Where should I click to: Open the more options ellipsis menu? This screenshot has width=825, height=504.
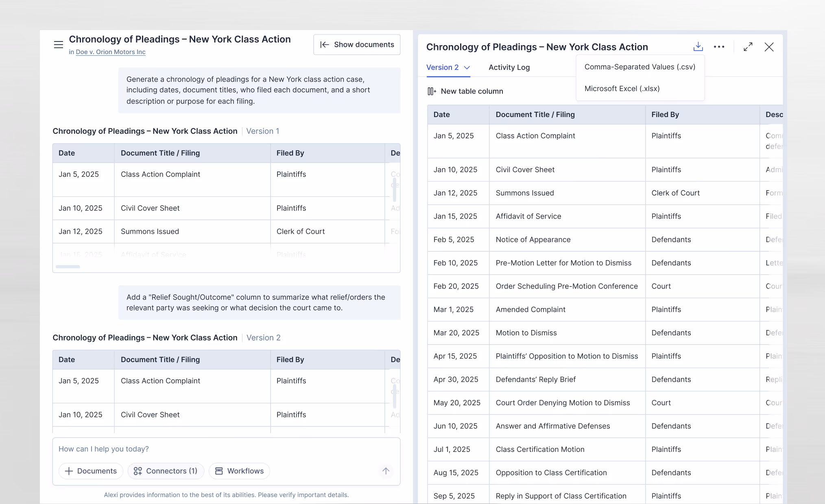click(719, 47)
